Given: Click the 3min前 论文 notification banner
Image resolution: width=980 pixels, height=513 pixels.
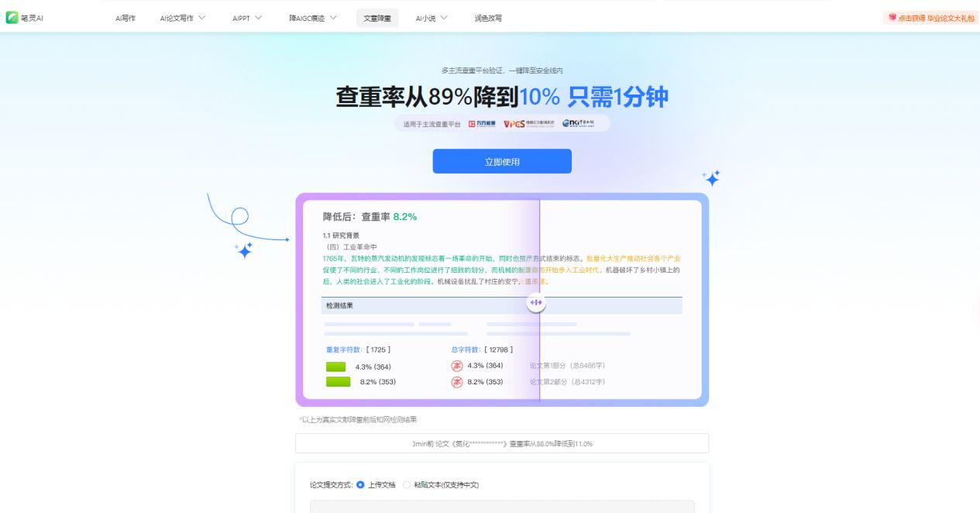Looking at the screenshot, I should tap(502, 443).
